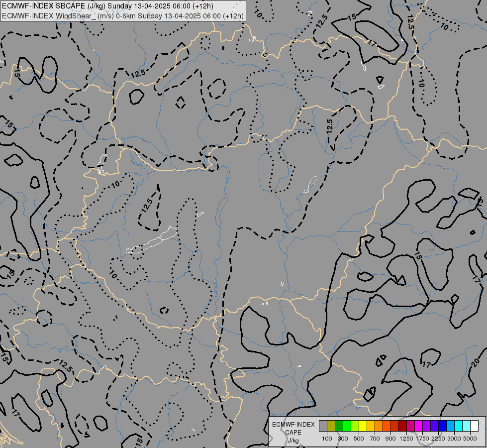This screenshot has height=448, width=487.
Task: Click the SBCAPE header line
Action: pyautogui.click(x=108, y=6)
